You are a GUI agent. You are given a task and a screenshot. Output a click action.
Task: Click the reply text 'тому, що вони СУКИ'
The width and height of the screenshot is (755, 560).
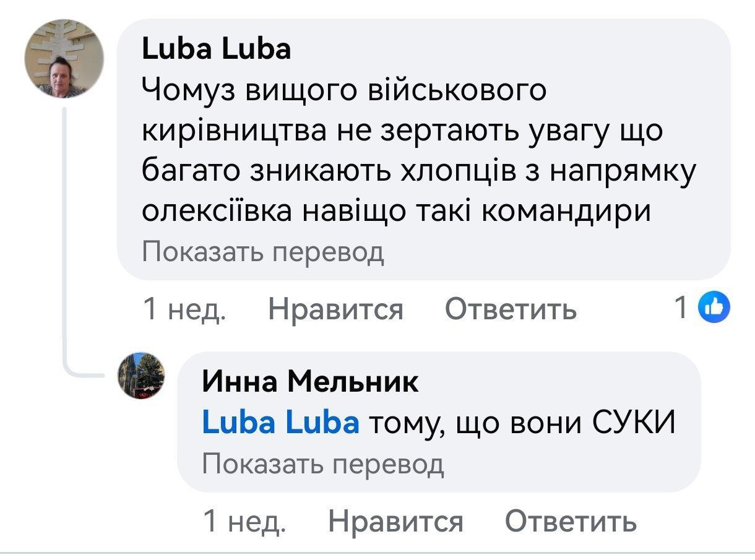pos(521,423)
